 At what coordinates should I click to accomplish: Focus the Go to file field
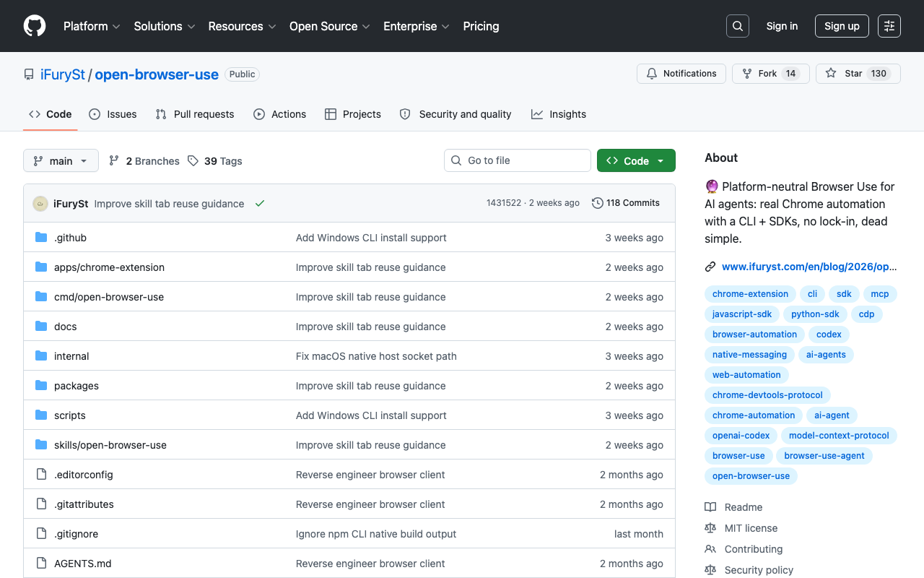pyautogui.click(x=518, y=160)
